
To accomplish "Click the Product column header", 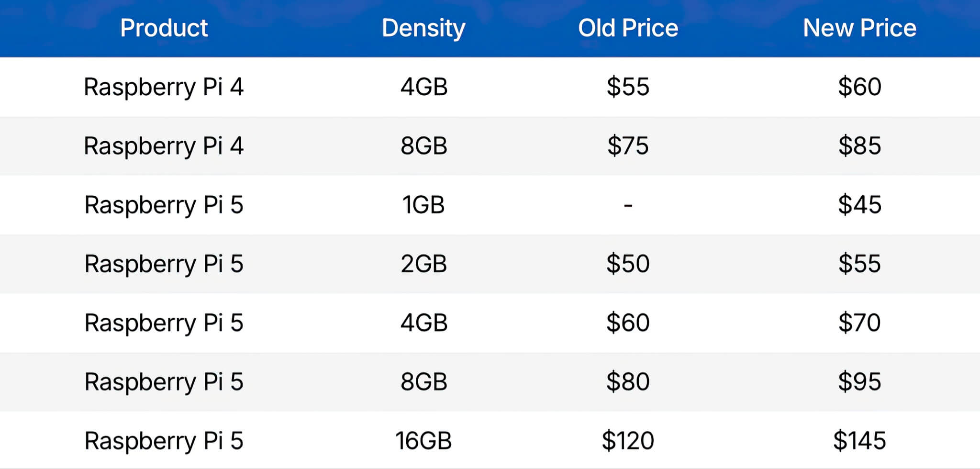I will [x=164, y=28].
